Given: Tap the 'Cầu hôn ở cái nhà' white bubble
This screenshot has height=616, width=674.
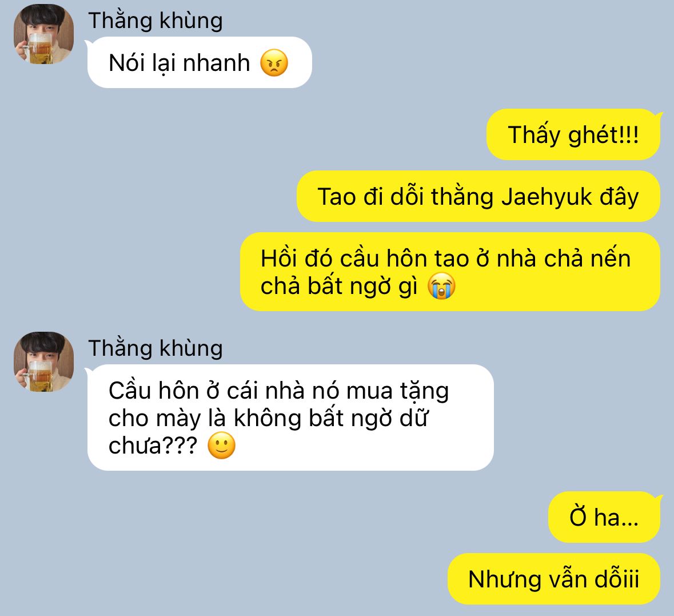Looking at the screenshot, I should (290, 418).
